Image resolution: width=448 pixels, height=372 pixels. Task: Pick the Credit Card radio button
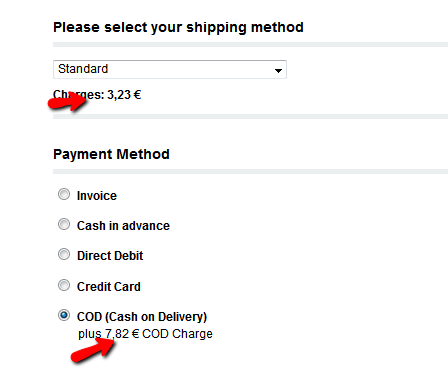(x=64, y=285)
